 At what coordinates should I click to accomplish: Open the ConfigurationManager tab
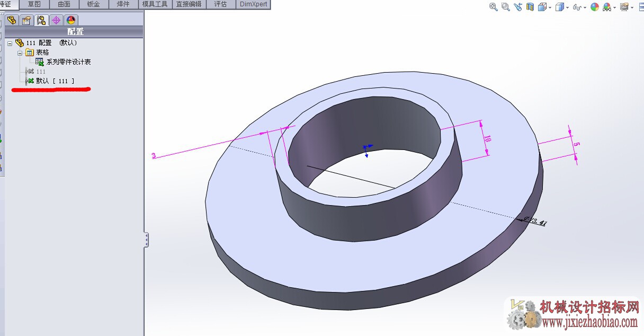pyautogui.click(x=41, y=20)
